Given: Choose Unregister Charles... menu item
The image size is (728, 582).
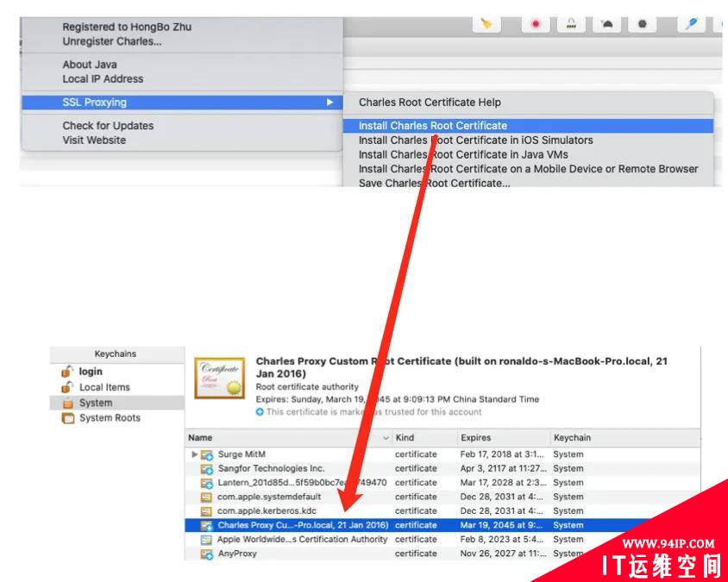Looking at the screenshot, I should pyautogui.click(x=112, y=41).
